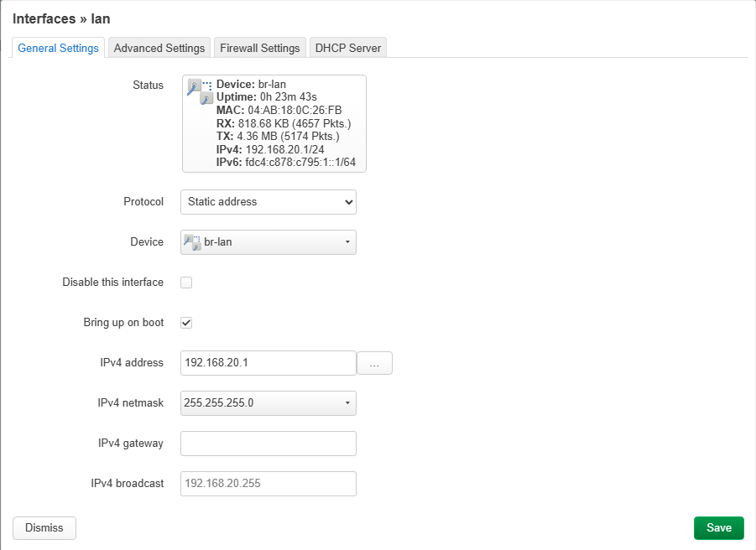Image resolution: width=756 pixels, height=550 pixels.
Task: Click the TX 4.36 MB status line
Action: point(278,137)
